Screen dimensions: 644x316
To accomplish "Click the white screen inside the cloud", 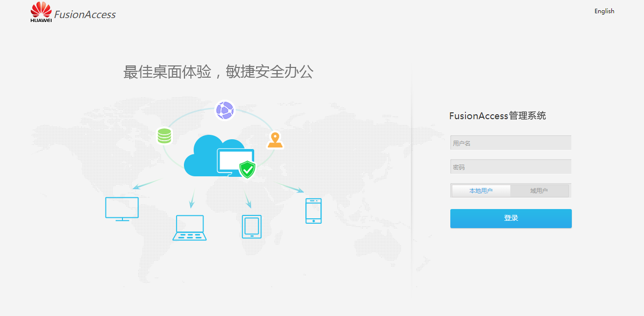I will tap(234, 160).
